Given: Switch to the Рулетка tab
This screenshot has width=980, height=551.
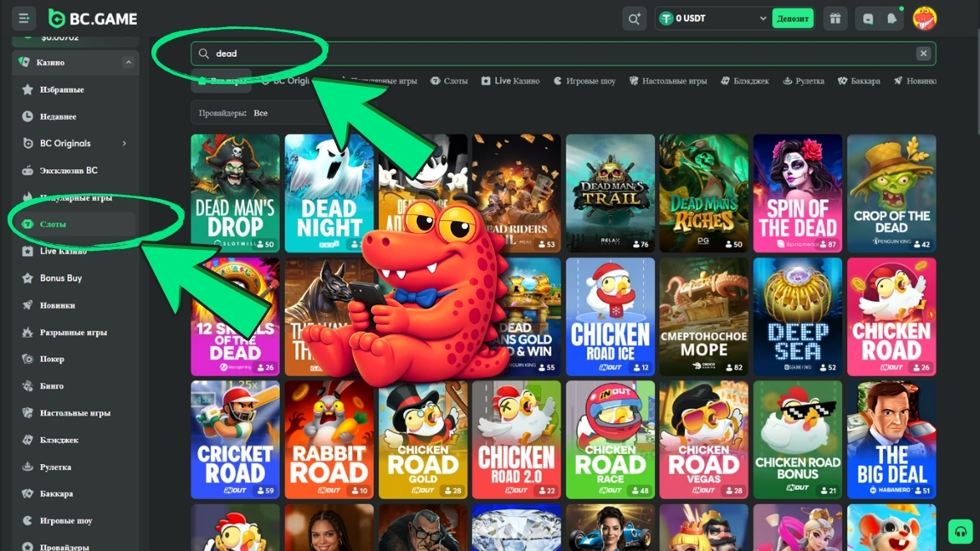Looking at the screenshot, I should (x=804, y=81).
